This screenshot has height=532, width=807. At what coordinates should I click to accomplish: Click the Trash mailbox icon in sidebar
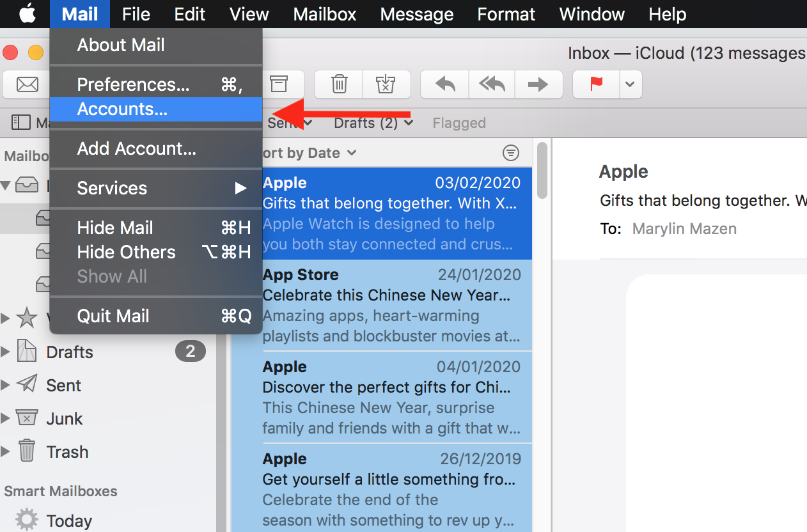tap(26, 451)
